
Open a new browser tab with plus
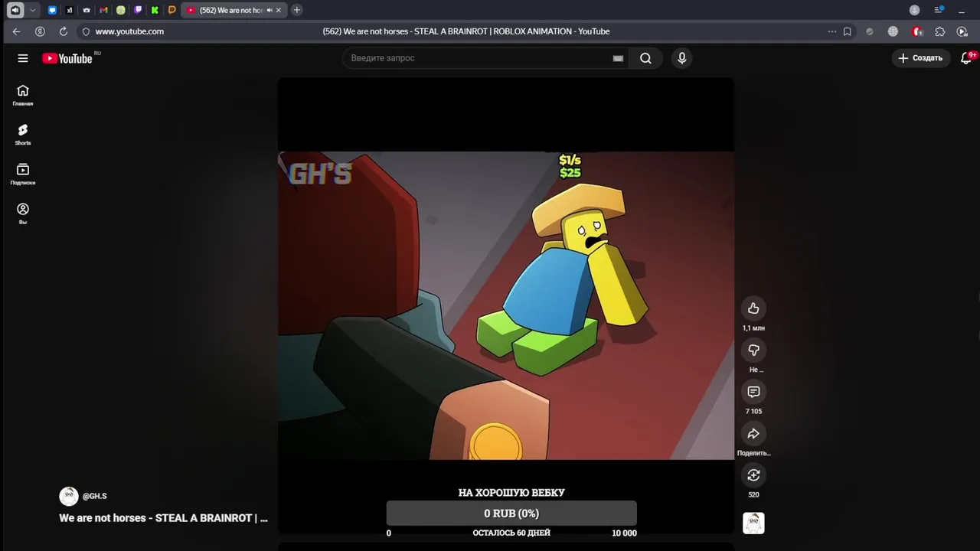tap(297, 10)
